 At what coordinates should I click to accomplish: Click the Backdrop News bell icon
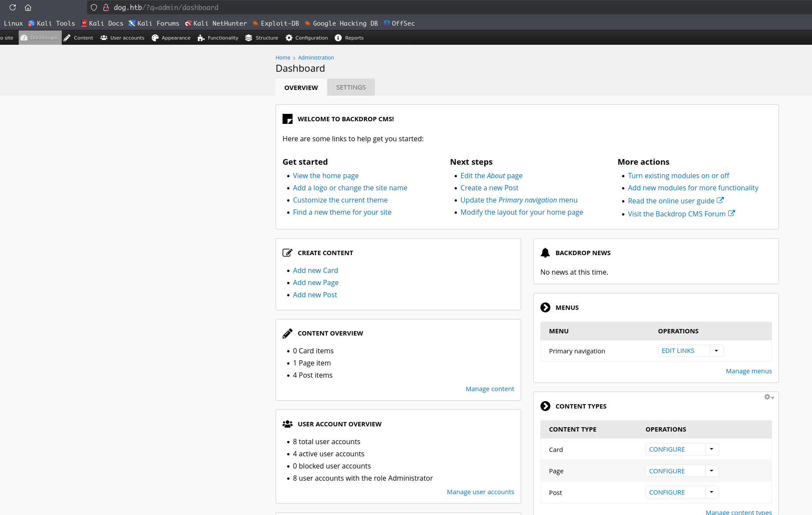pos(545,253)
